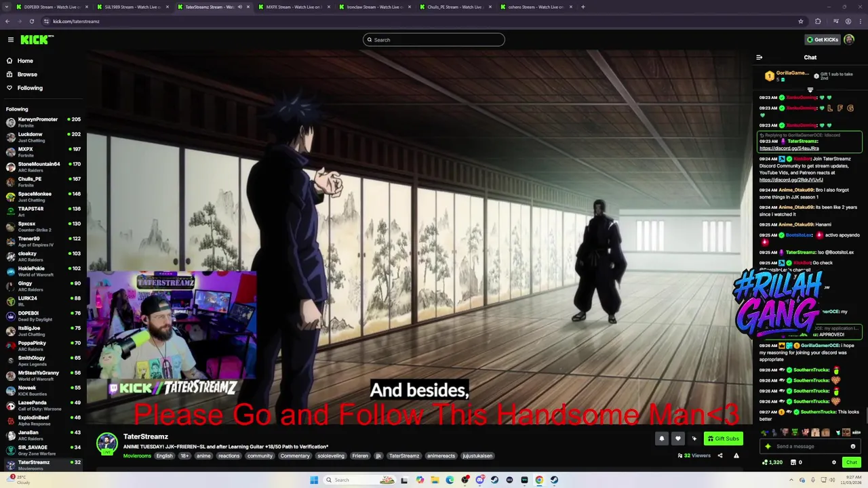Click the Send a message input
This screenshot has width=868, height=488.
point(810,447)
